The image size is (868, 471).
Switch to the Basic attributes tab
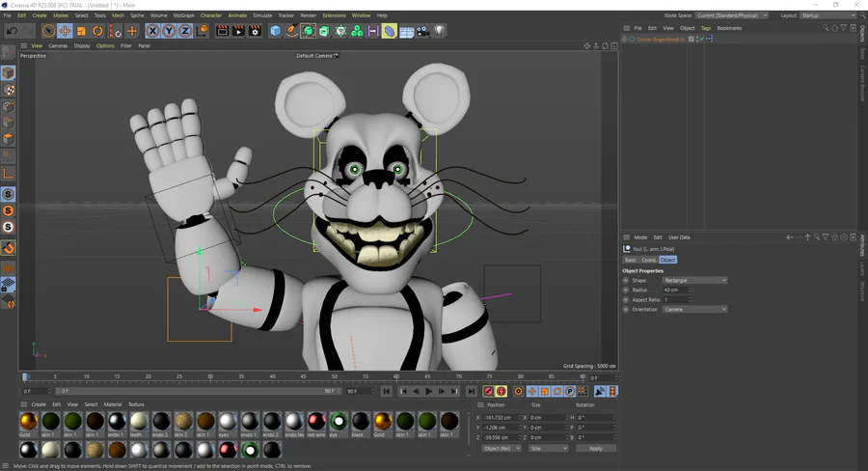pos(631,260)
